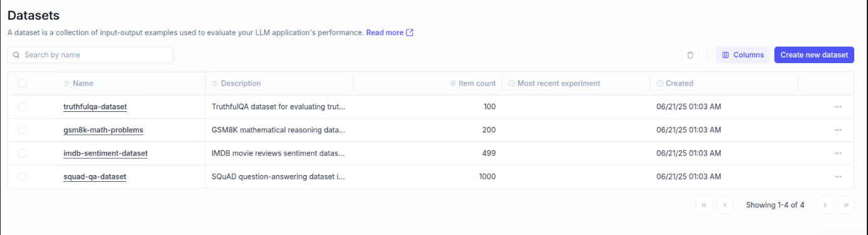Image resolution: width=868 pixels, height=235 pixels.
Task: Click the Created column header
Action: pyautogui.click(x=675, y=83)
